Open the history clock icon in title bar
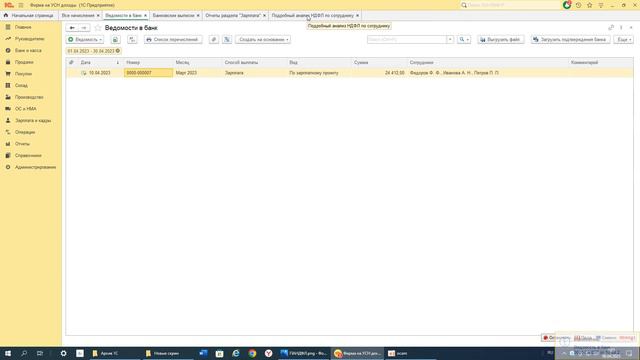This screenshot has height=360, width=640. coord(578,5)
